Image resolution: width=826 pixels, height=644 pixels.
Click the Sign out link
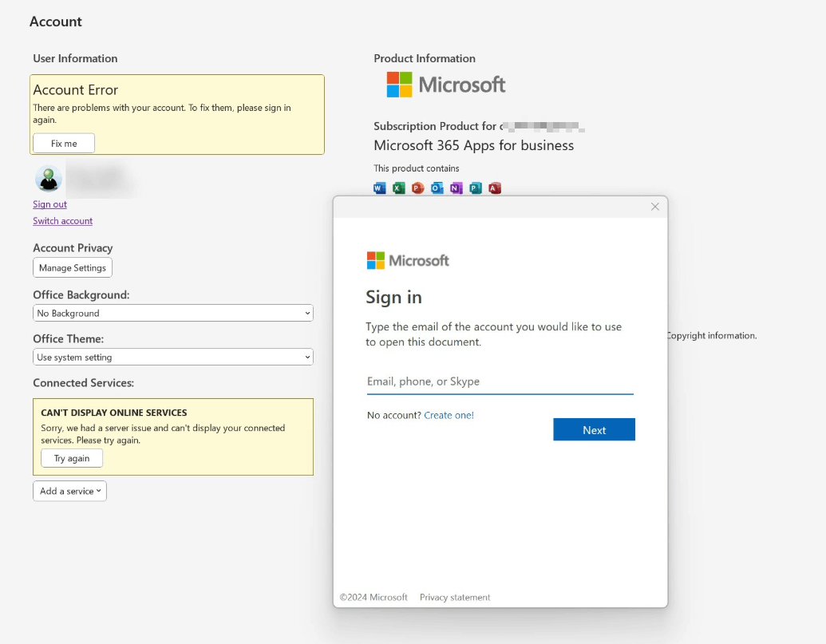point(50,204)
